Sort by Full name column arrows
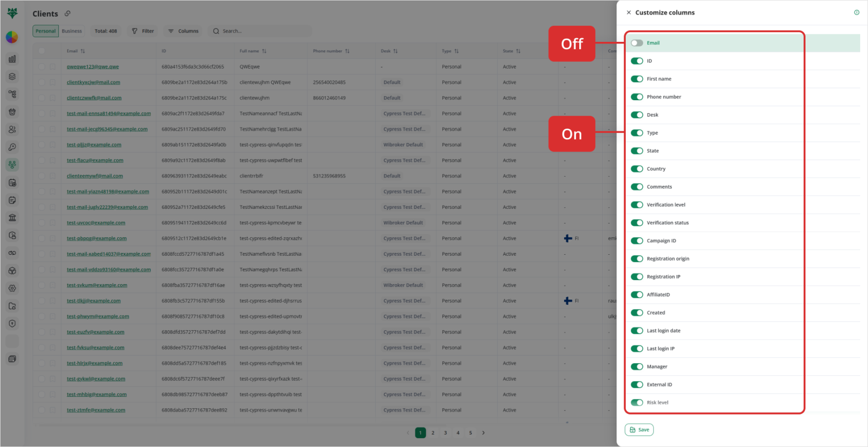The height and width of the screenshot is (447, 868). [264, 51]
